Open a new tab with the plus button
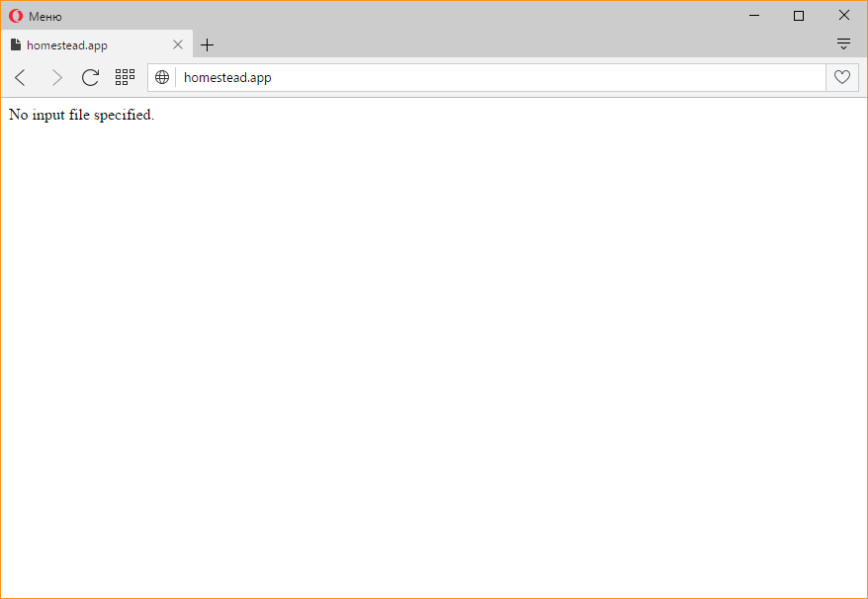Image resolution: width=868 pixels, height=599 pixels. (x=207, y=44)
